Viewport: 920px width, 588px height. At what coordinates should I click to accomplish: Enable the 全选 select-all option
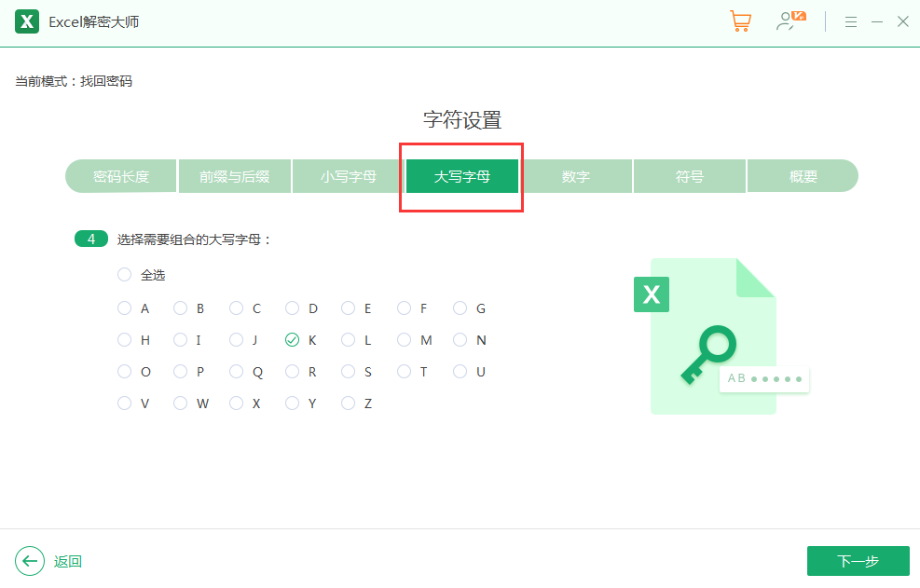[124, 275]
